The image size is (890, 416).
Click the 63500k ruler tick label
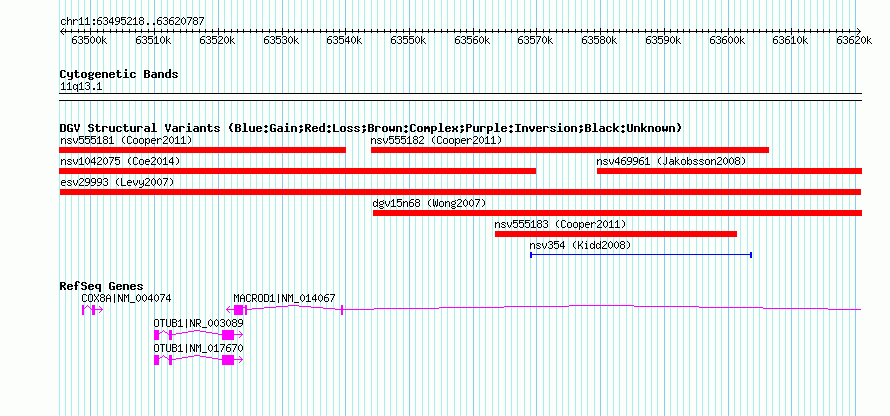pos(89,41)
